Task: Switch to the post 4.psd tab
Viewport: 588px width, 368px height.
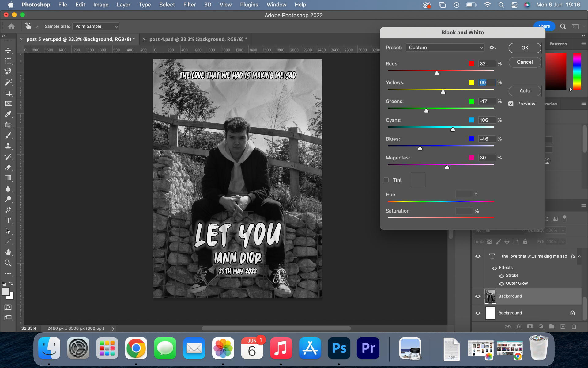Action: click(x=196, y=39)
